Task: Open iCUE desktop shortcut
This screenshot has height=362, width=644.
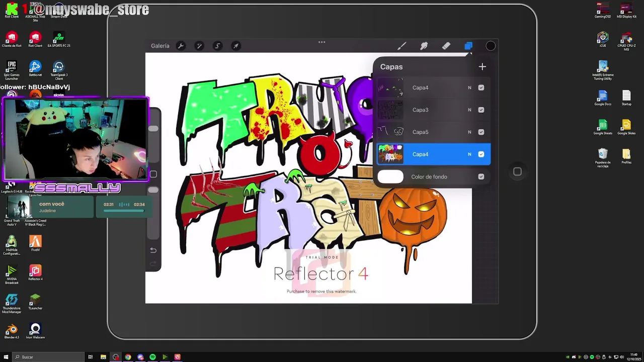Action: (603, 39)
